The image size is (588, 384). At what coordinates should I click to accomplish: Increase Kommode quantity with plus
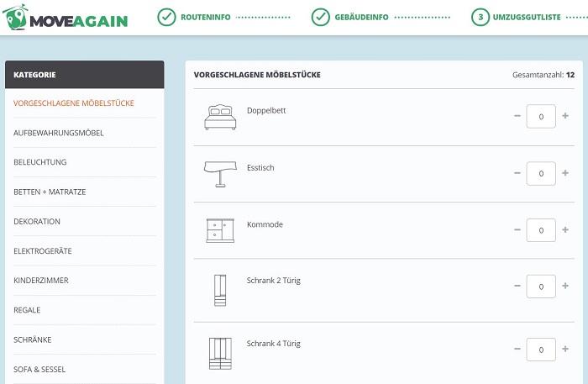pyautogui.click(x=565, y=229)
